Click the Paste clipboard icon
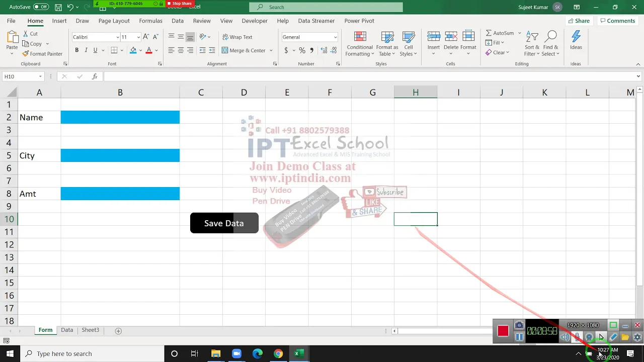Viewport: 644px width, 362px height. pyautogui.click(x=12, y=37)
